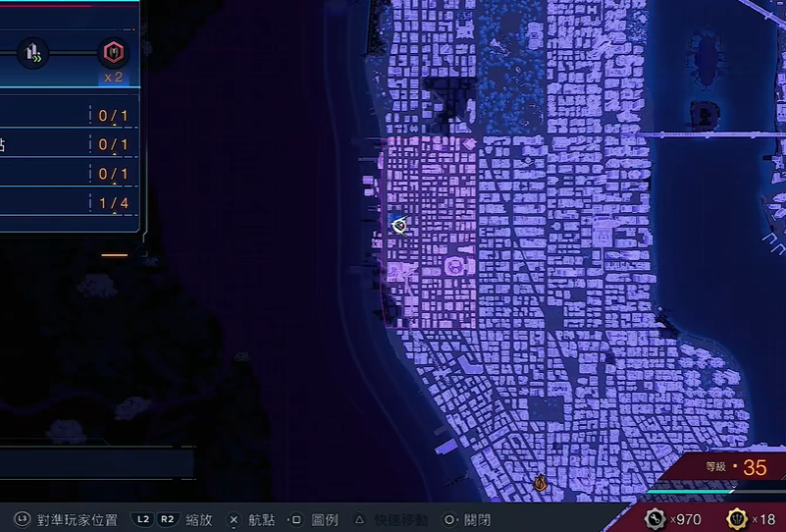Select the level number 35

pos(755,468)
